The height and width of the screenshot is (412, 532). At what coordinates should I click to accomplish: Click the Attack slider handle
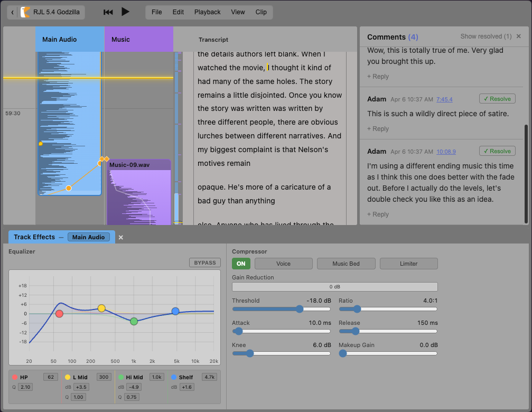coord(239,331)
